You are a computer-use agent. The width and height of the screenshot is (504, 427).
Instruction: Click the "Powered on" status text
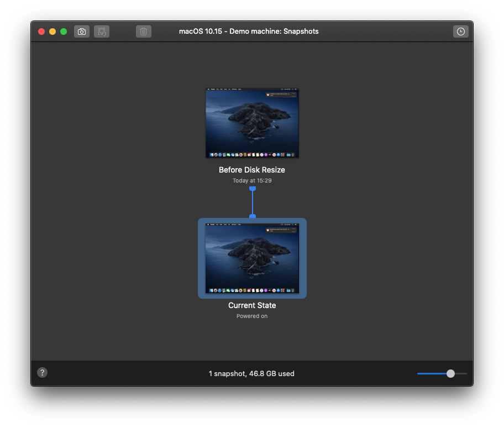point(252,316)
